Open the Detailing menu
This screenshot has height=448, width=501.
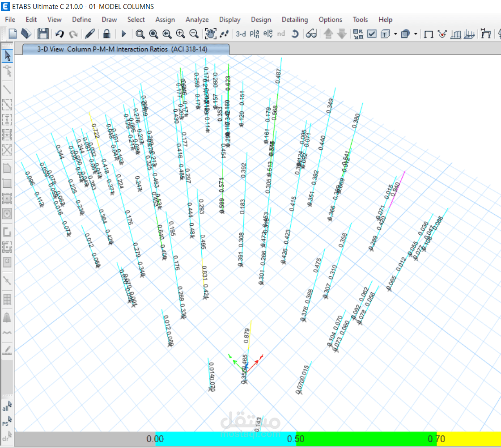click(x=295, y=20)
